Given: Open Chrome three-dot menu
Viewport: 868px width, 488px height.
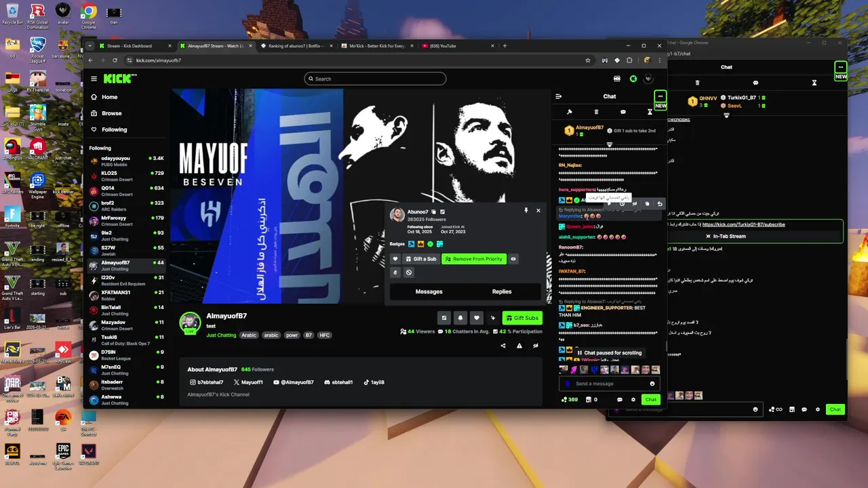Looking at the screenshot, I should (659, 60).
